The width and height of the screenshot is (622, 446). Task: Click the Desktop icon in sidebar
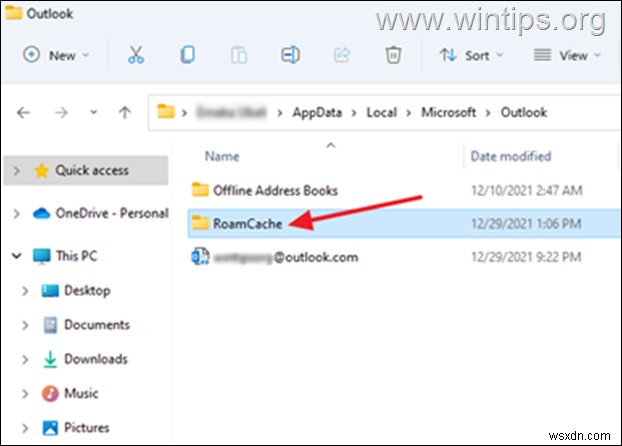click(x=50, y=290)
